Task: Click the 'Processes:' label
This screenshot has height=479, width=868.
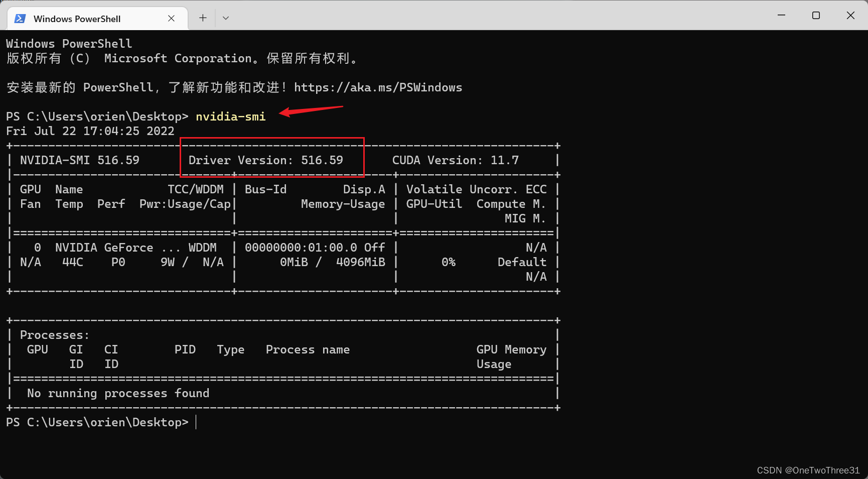Action: click(x=55, y=335)
